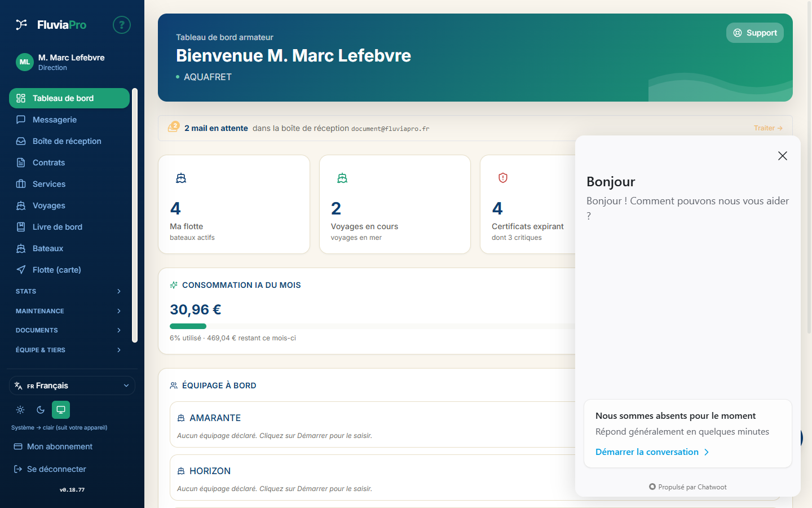Click the Livre de bord book icon

[21, 227]
